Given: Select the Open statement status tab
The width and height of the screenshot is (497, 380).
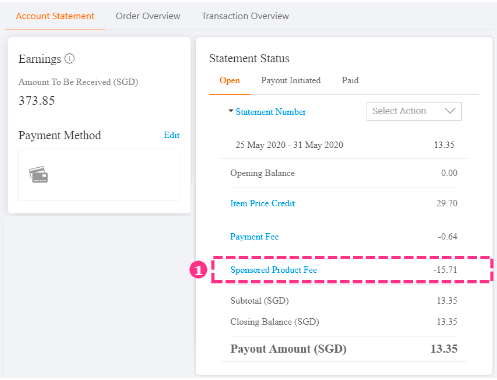Looking at the screenshot, I should coord(230,80).
